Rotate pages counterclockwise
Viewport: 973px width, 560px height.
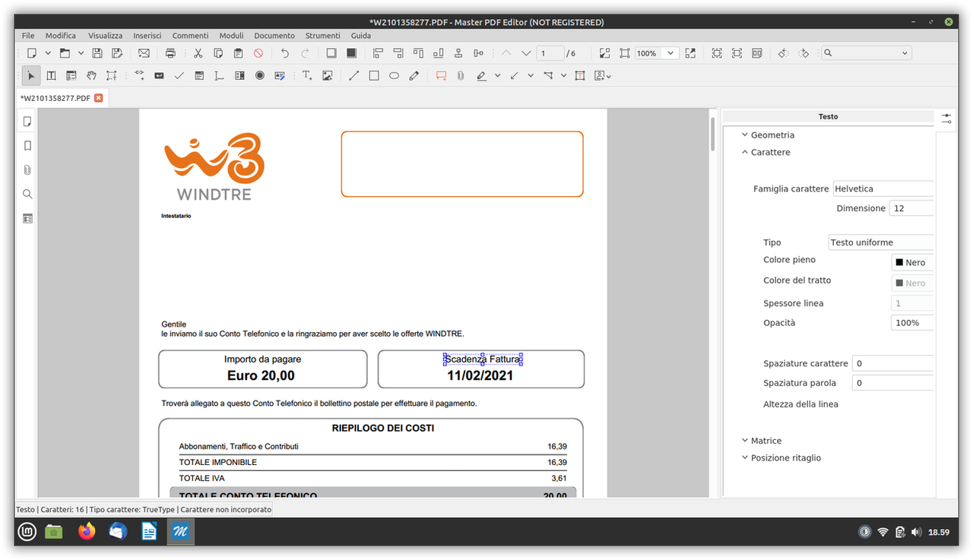[784, 53]
